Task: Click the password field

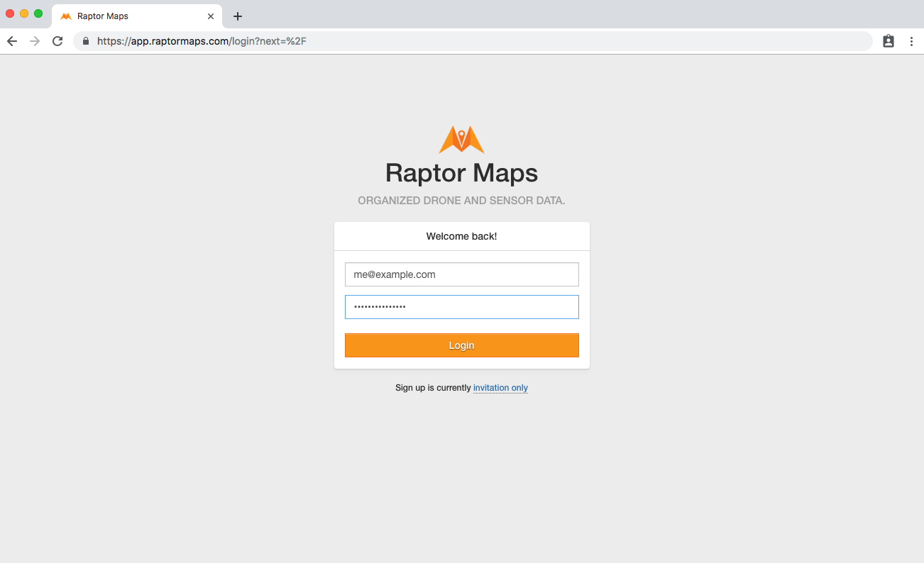Action: point(462,307)
